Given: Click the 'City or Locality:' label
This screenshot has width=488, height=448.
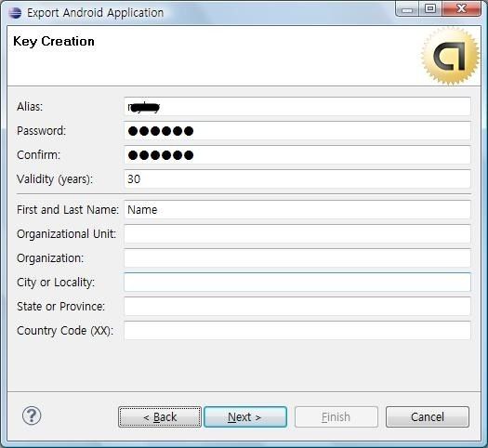Looking at the screenshot, I should (56, 283).
